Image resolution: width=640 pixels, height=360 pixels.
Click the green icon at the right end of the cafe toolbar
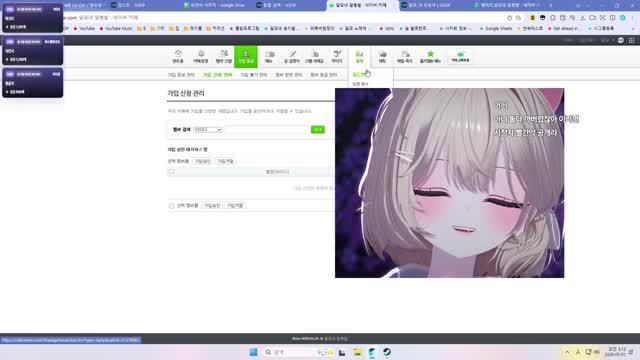click(x=460, y=56)
